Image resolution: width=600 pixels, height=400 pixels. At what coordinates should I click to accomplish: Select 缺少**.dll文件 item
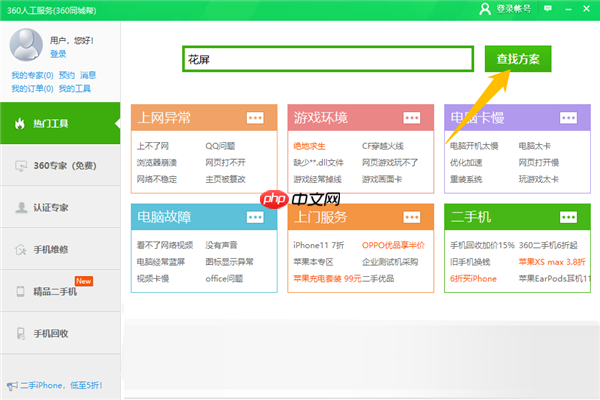coord(318,163)
